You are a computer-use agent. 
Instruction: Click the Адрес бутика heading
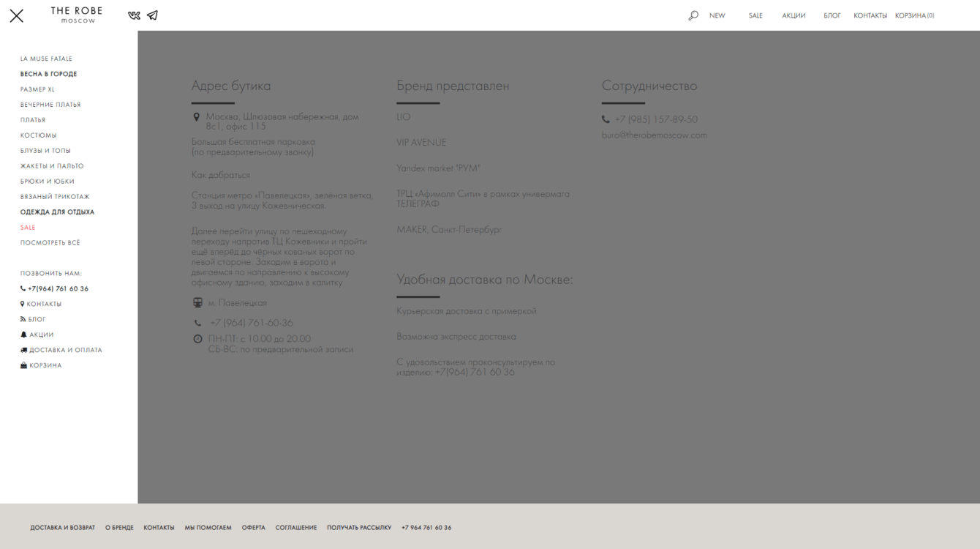231,86
